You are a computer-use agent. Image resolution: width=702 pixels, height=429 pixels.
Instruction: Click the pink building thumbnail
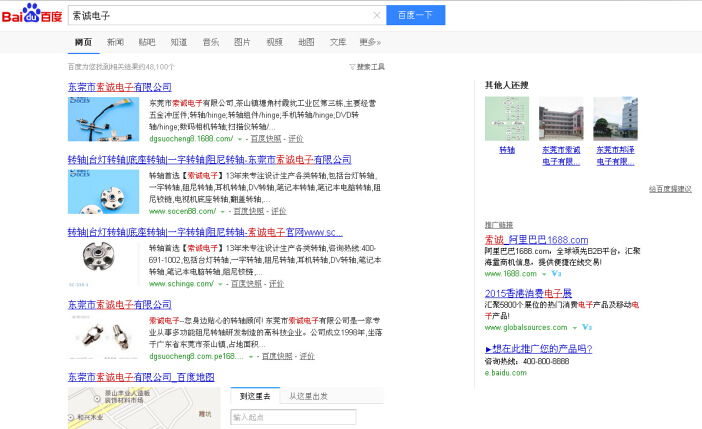click(561, 119)
